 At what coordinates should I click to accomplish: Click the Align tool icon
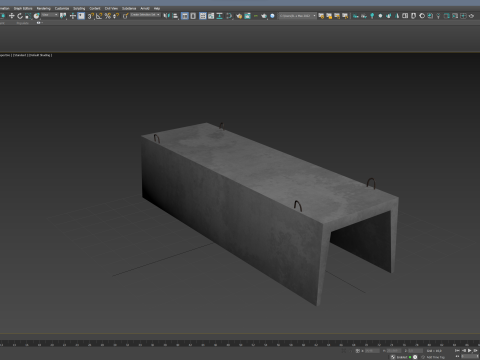click(175, 16)
